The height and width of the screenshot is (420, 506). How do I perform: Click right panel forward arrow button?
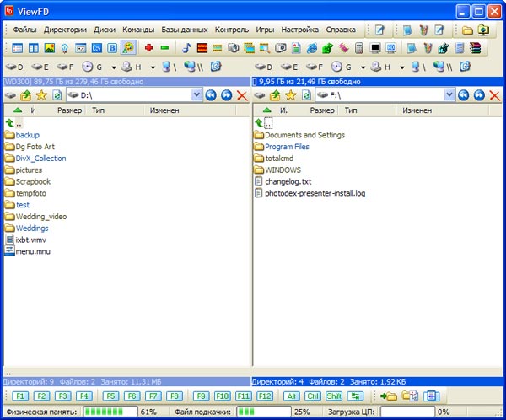pos(479,95)
